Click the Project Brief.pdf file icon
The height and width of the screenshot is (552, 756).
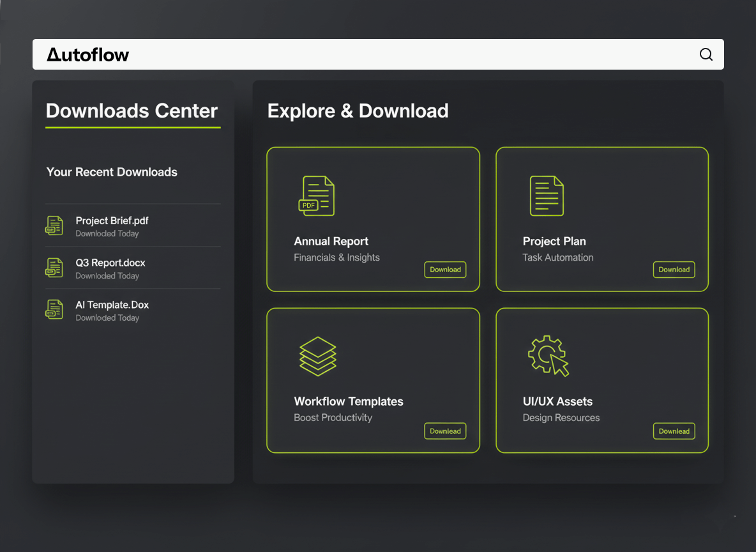[x=54, y=226]
